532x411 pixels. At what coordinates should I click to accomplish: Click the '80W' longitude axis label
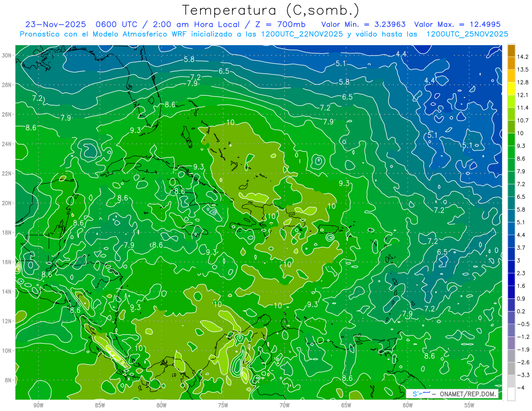161,406
